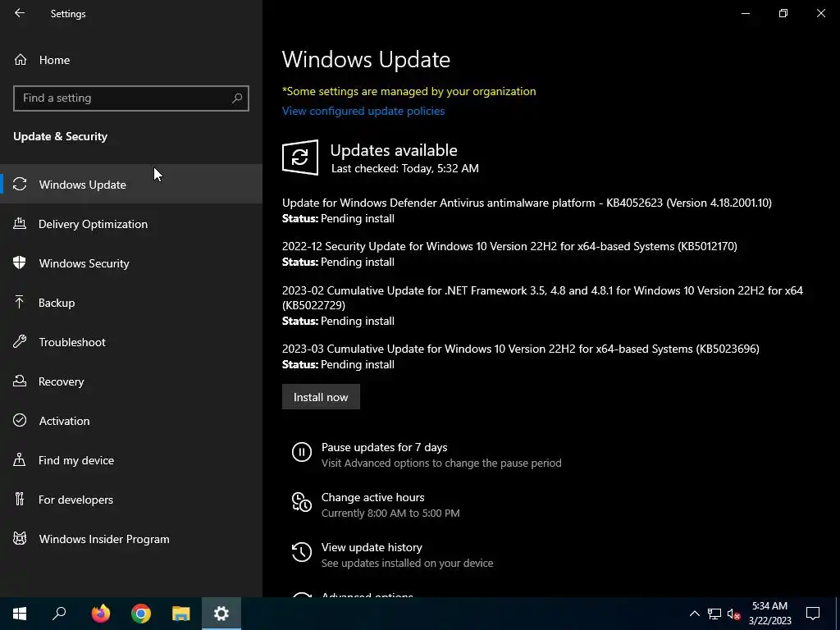Click the Windows Update page heading
Viewport: 840px width, 630px height.
point(366,59)
